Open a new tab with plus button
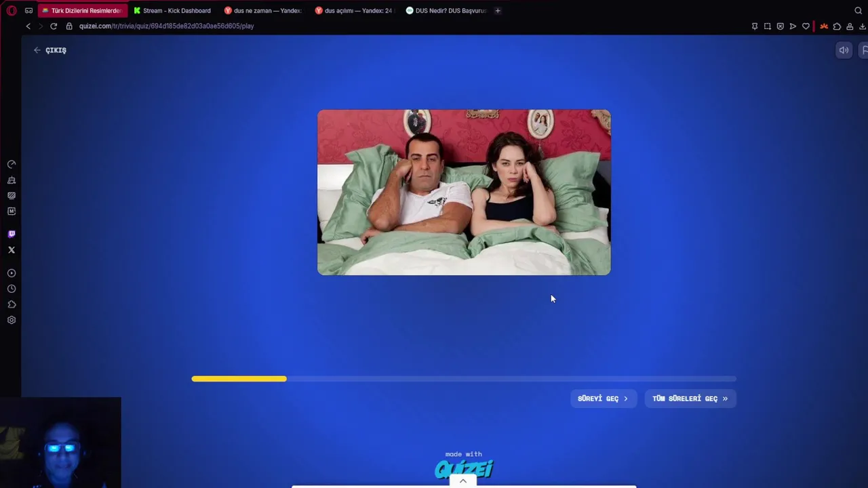868x488 pixels. [x=498, y=10]
